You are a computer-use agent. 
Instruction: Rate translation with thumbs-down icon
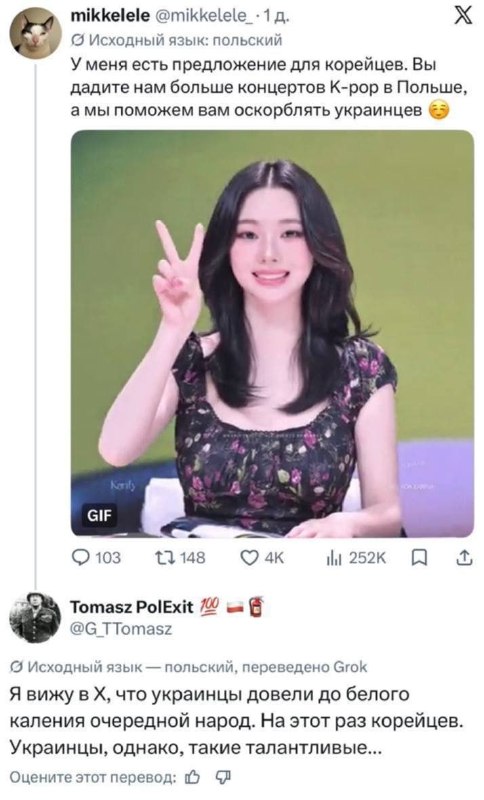pos(224,777)
